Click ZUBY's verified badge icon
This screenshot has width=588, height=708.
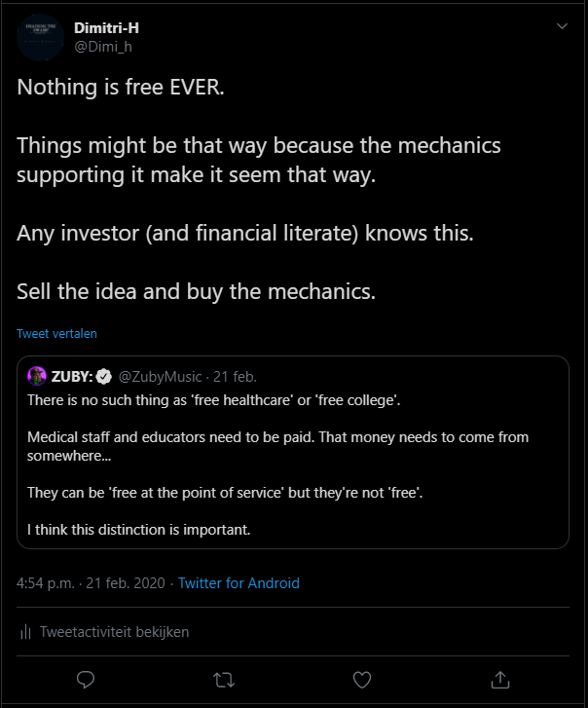point(103,377)
